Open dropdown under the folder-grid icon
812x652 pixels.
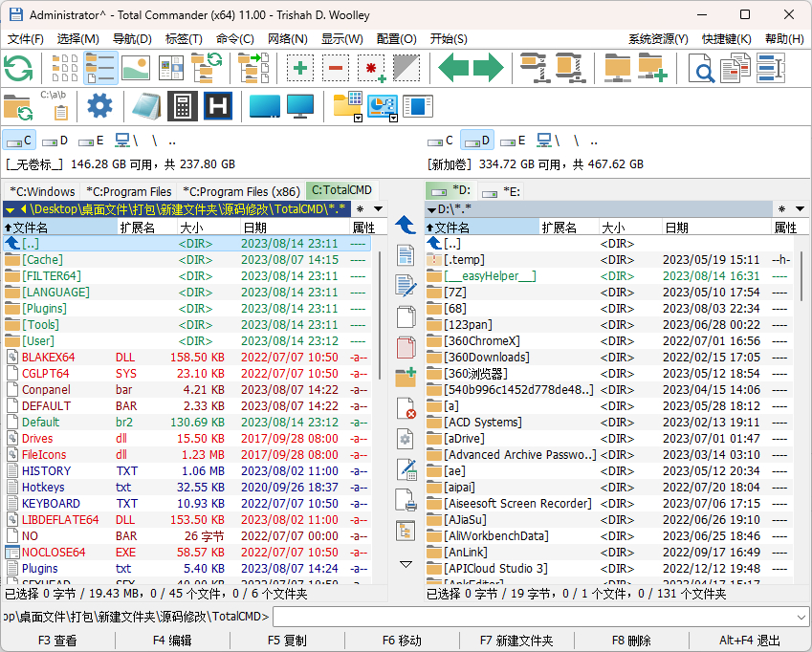point(358,119)
